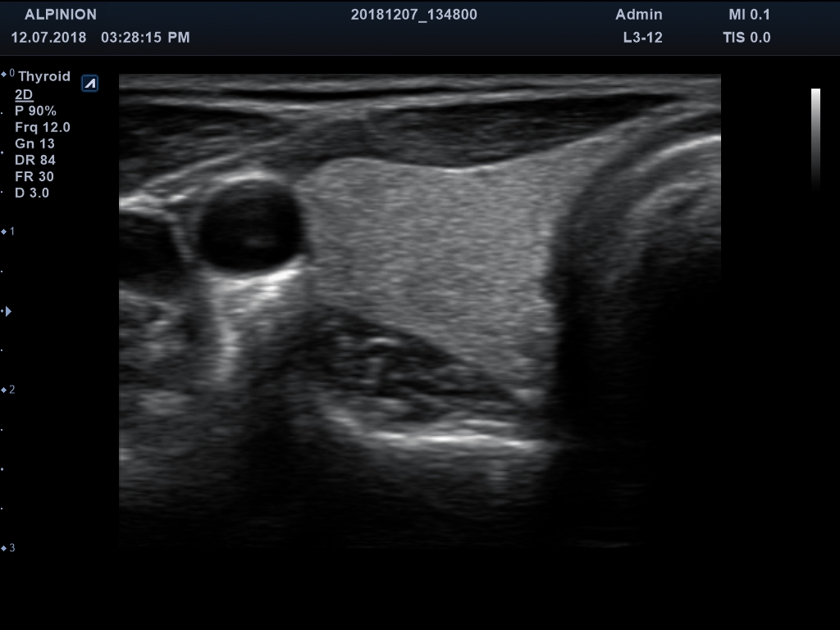Image resolution: width=840 pixels, height=630 pixels.
Task: Select the Gn 13 gain value
Action: [x=34, y=144]
